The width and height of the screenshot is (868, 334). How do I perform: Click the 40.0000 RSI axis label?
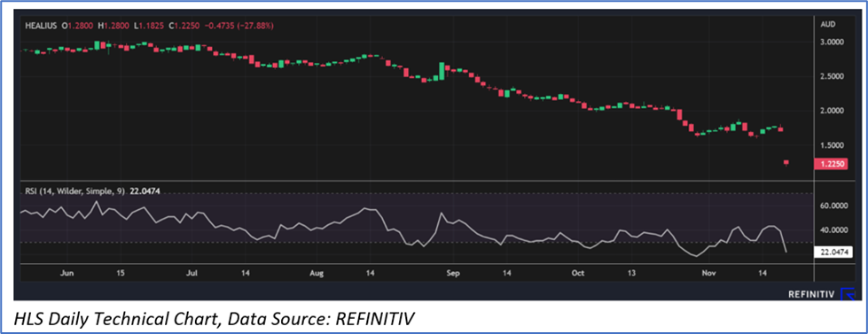click(x=833, y=230)
